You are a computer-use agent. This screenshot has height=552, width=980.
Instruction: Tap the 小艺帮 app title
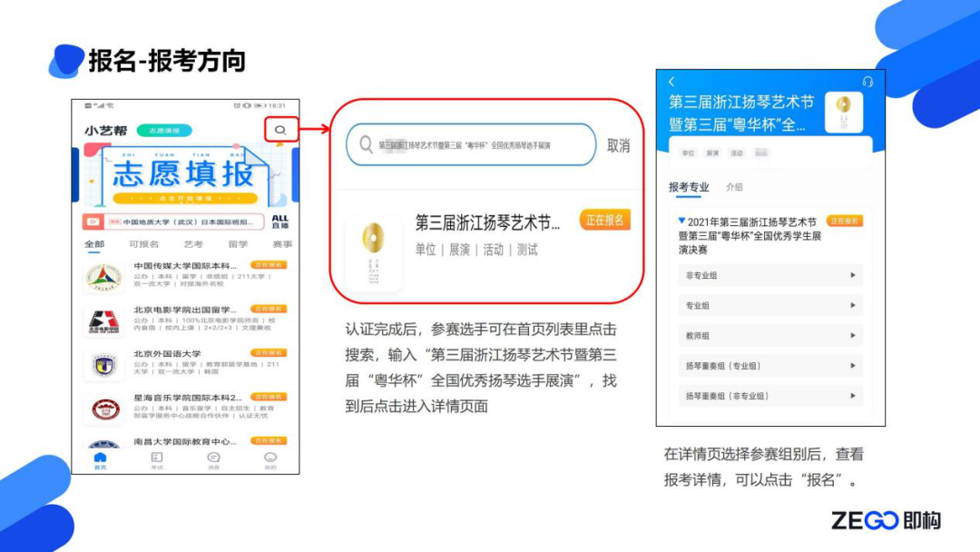[x=105, y=131]
